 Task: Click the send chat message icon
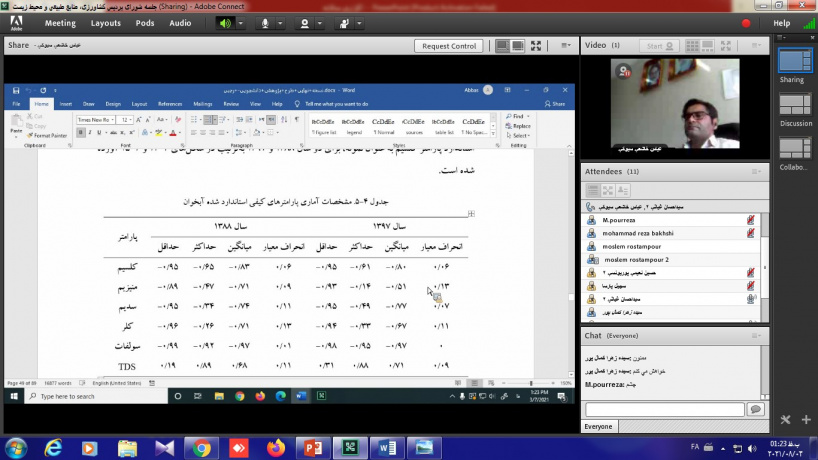[x=755, y=409]
